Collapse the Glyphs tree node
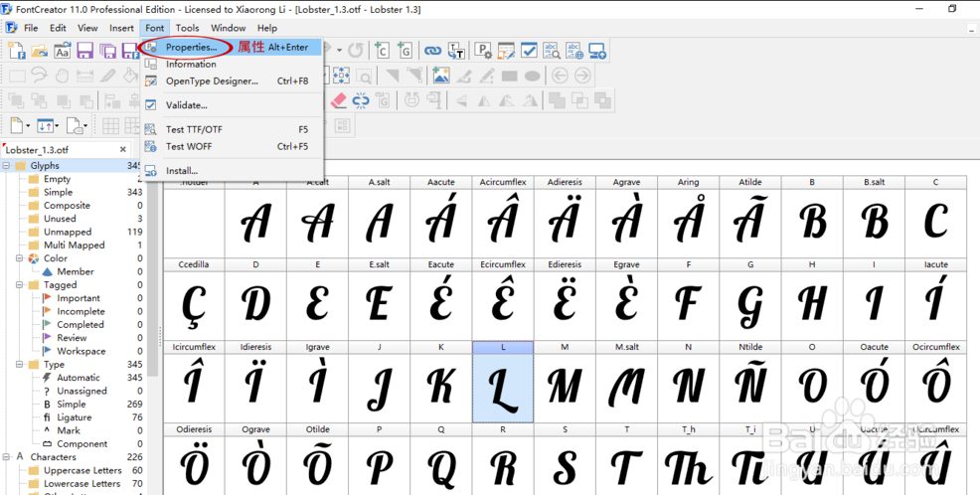Image resolution: width=980 pixels, height=495 pixels. click(x=7, y=166)
